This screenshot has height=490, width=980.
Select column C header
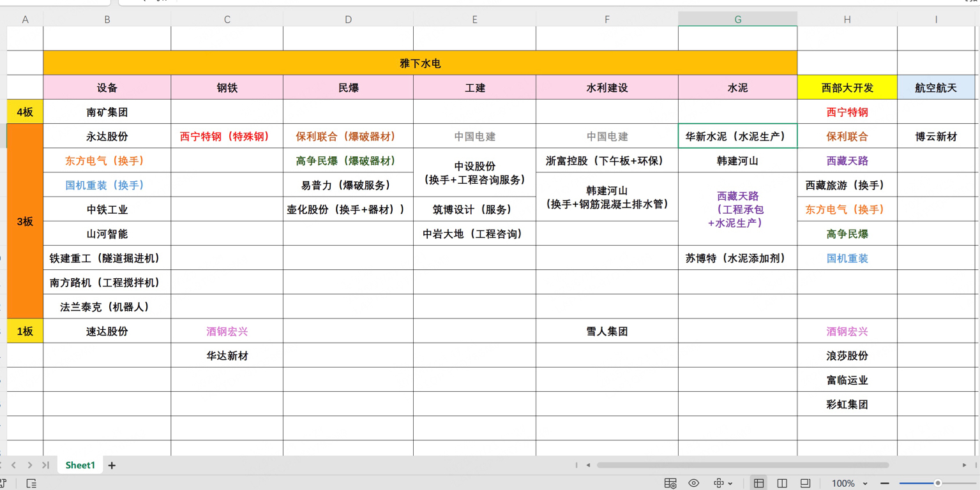227,20
